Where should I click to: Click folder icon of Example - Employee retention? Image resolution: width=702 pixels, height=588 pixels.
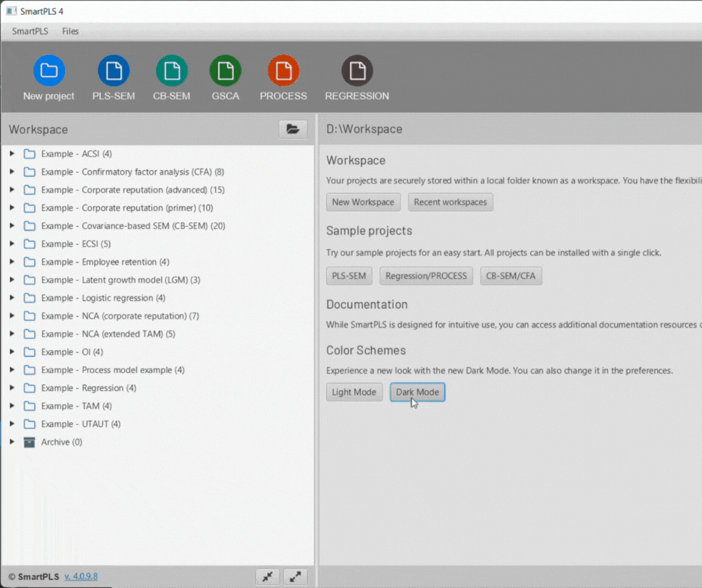pos(30,262)
